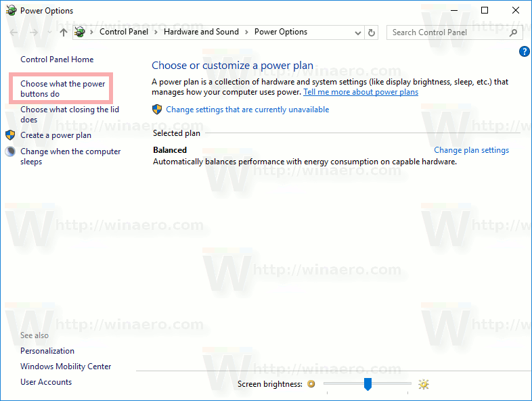Open Windows Mobility Center link
The image size is (532, 401).
click(x=66, y=367)
